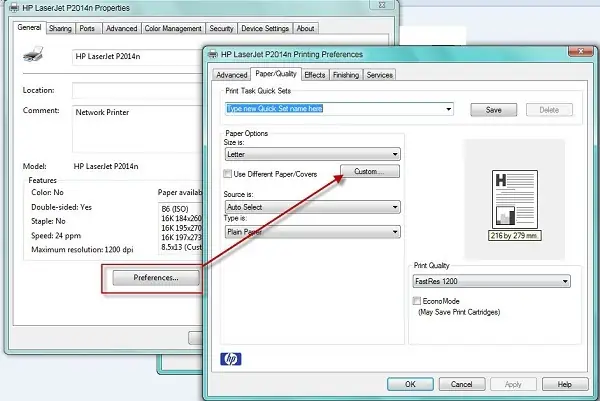Open the Finishing tab
The height and width of the screenshot is (401, 600).
[x=346, y=75]
